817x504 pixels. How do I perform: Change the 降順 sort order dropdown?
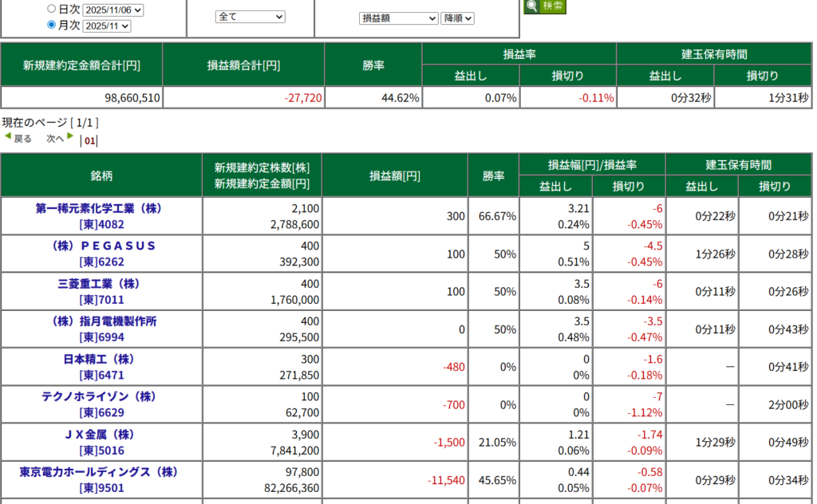point(457,18)
